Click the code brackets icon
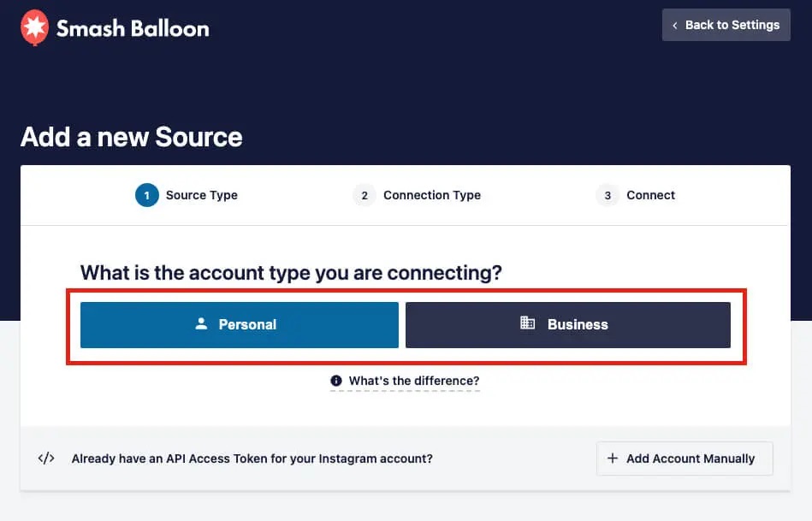Image resolution: width=812 pixels, height=521 pixels. [x=46, y=458]
